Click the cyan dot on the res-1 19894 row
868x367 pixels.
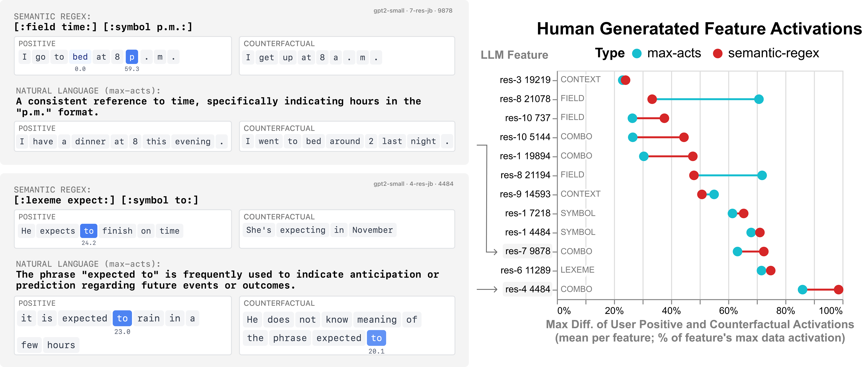coord(644,156)
